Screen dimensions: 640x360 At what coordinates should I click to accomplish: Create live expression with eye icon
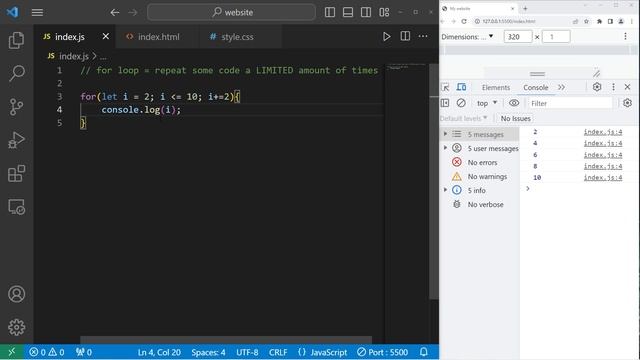click(x=514, y=103)
